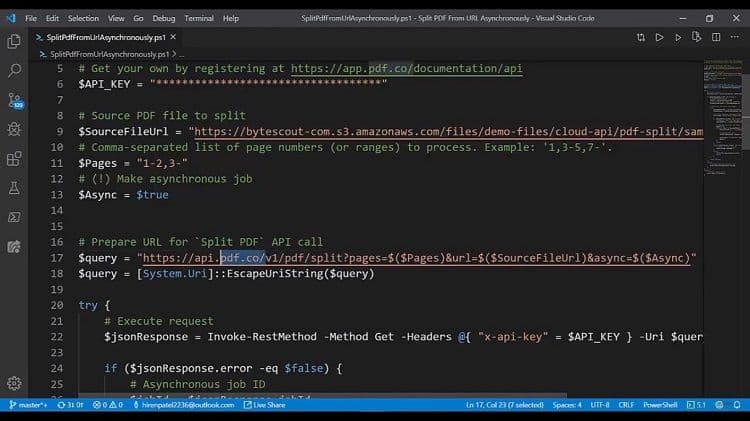The image size is (750, 421).
Task: Close the SplitPdfFromUrlAsynchronously.ps1 tab
Action: point(174,37)
